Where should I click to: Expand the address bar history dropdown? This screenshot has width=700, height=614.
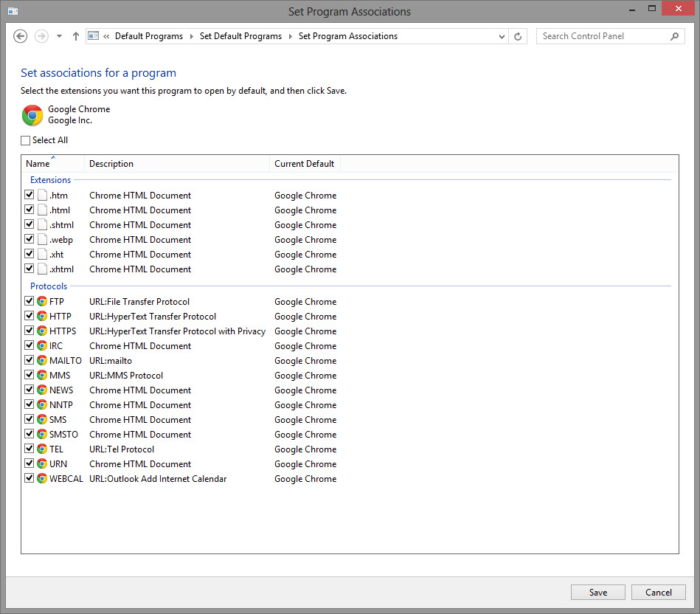[x=502, y=37]
